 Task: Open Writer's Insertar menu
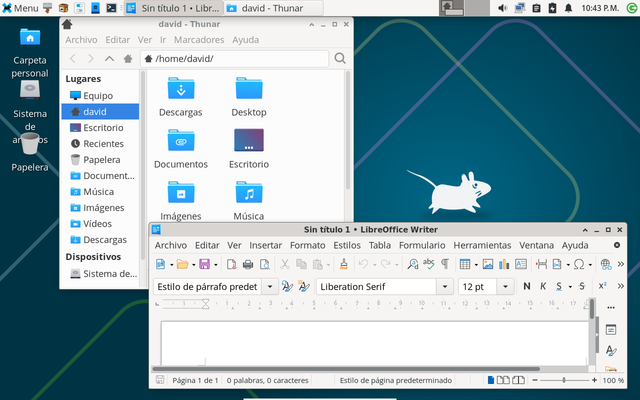point(265,245)
